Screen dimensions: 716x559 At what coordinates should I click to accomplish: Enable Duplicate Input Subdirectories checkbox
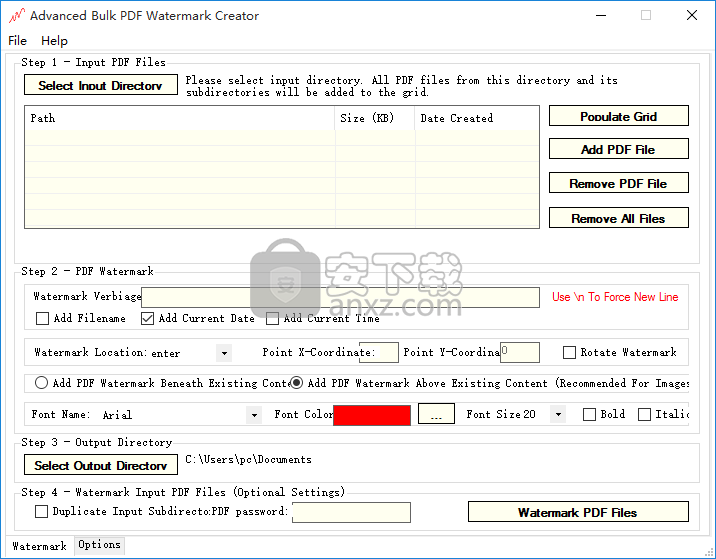[42, 512]
